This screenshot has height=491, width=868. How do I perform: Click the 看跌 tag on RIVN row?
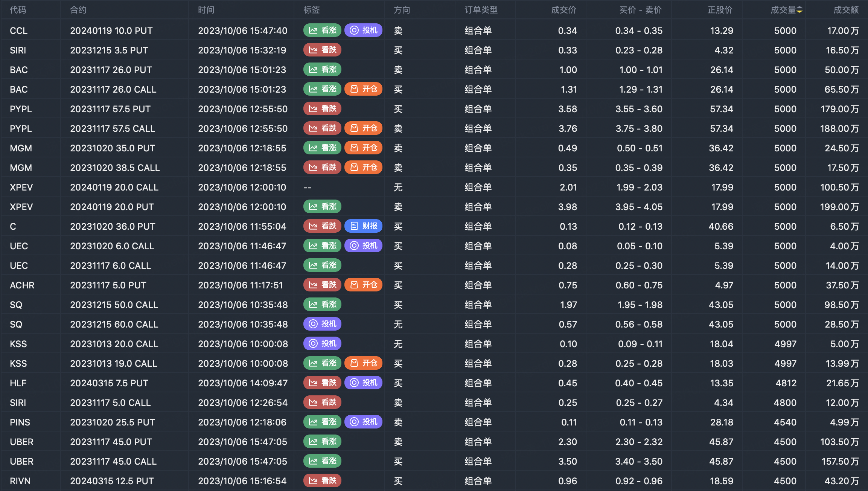click(x=322, y=481)
